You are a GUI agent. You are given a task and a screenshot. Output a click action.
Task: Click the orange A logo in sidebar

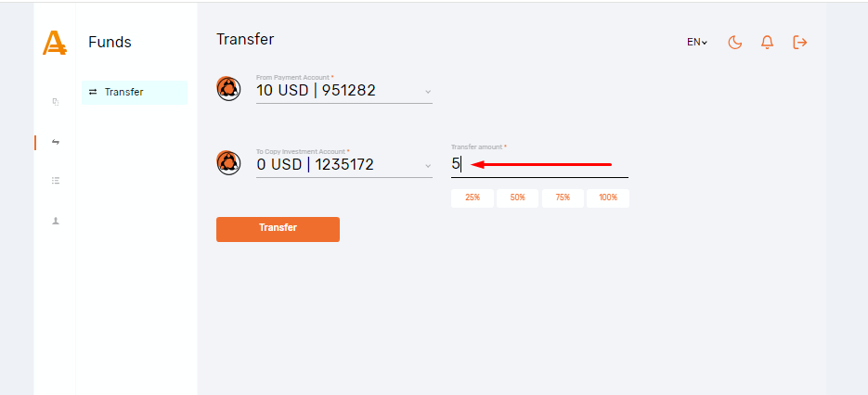click(x=55, y=44)
